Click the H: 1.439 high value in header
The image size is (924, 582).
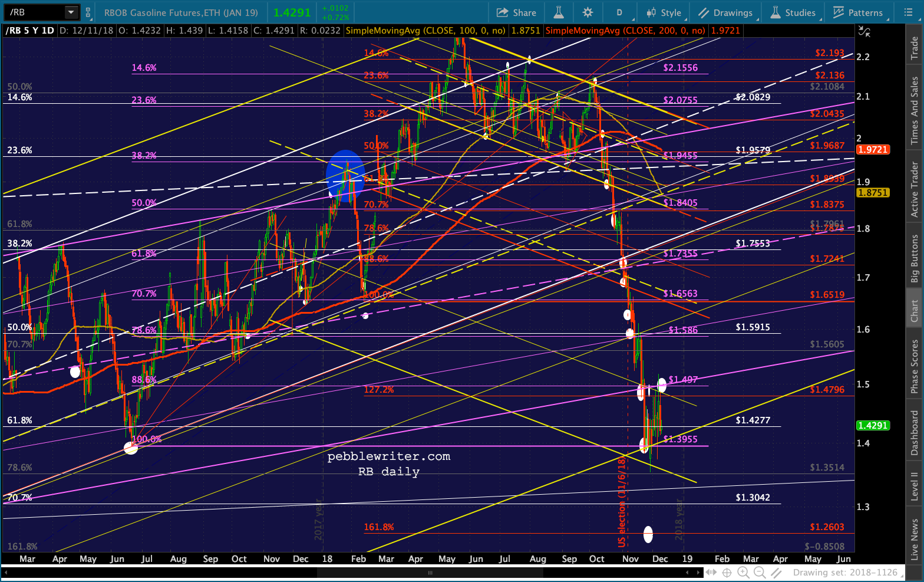point(184,31)
